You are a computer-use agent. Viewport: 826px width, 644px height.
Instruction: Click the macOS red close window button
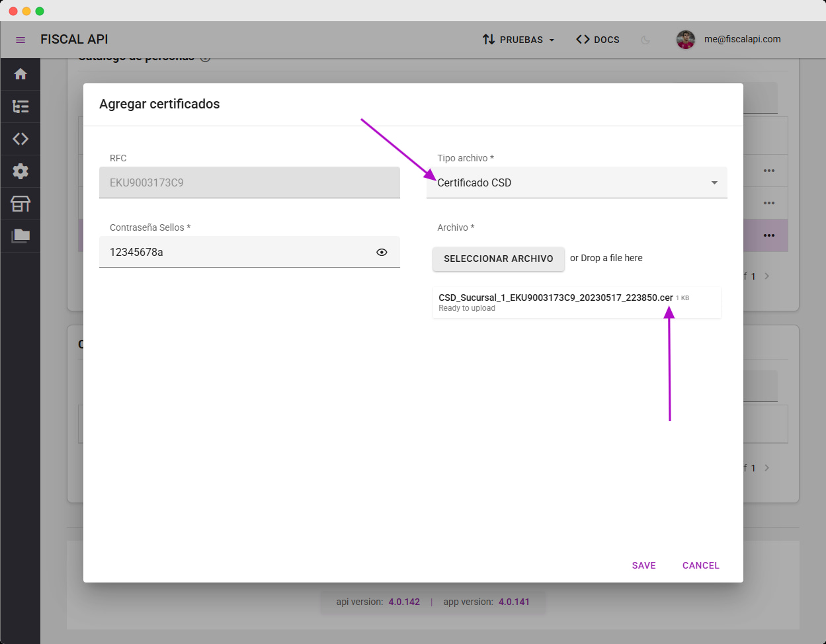pyautogui.click(x=13, y=11)
